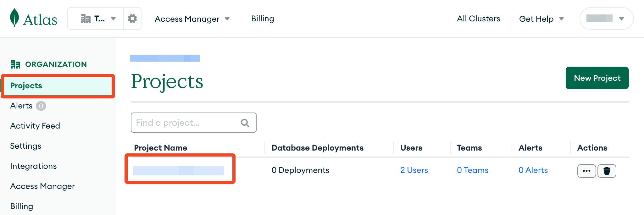Click the Alerts count badge 0
The width and height of the screenshot is (644, 215).
41,106
